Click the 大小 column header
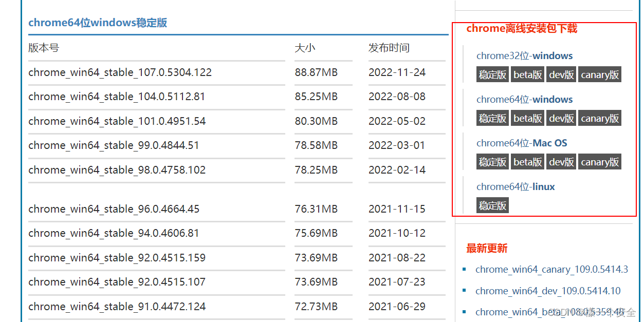 [305, 48]
